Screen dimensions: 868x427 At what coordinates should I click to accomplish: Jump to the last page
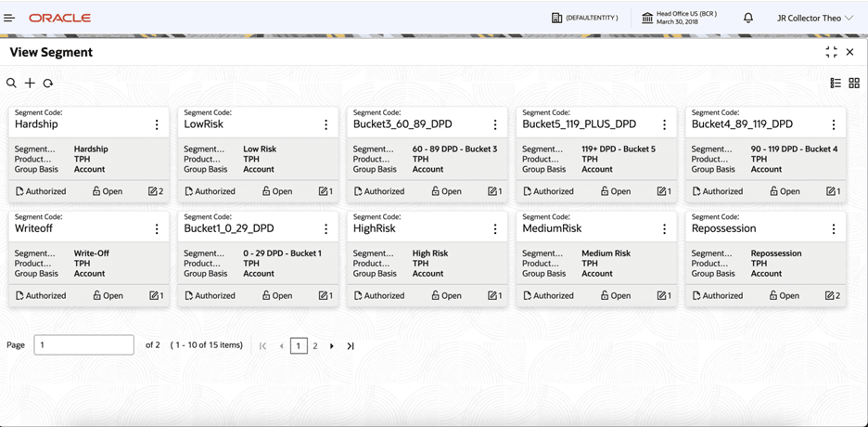(351, 346)
